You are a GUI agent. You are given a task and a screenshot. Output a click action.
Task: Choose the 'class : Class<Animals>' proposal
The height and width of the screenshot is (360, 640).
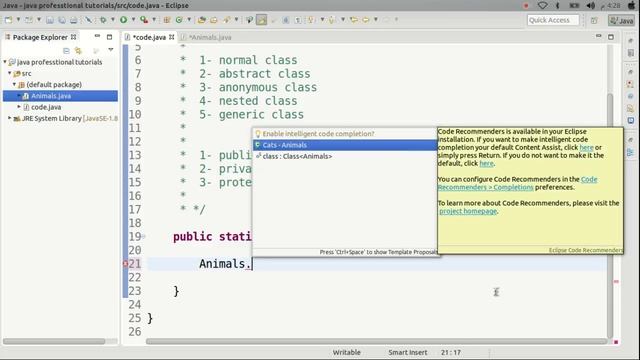point(345,156)
